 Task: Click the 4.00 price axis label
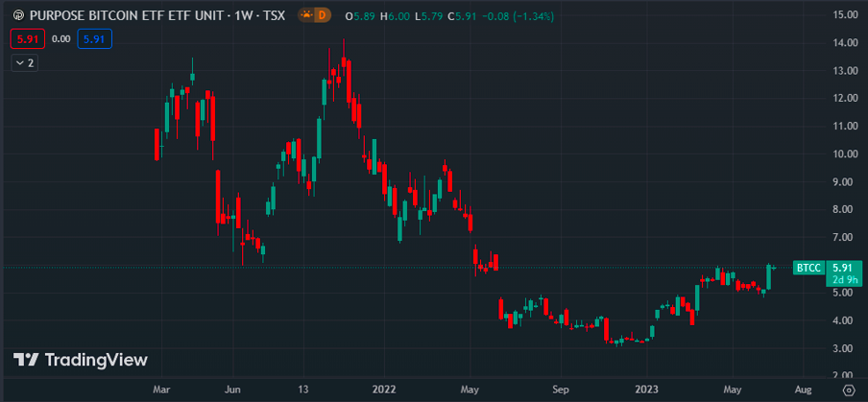pos(840,320)
